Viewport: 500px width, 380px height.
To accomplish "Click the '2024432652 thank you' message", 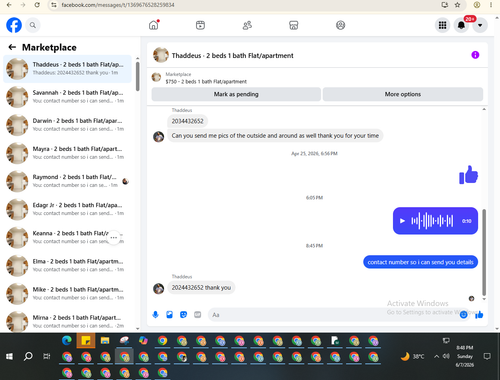I will click(x=201, y=287).
